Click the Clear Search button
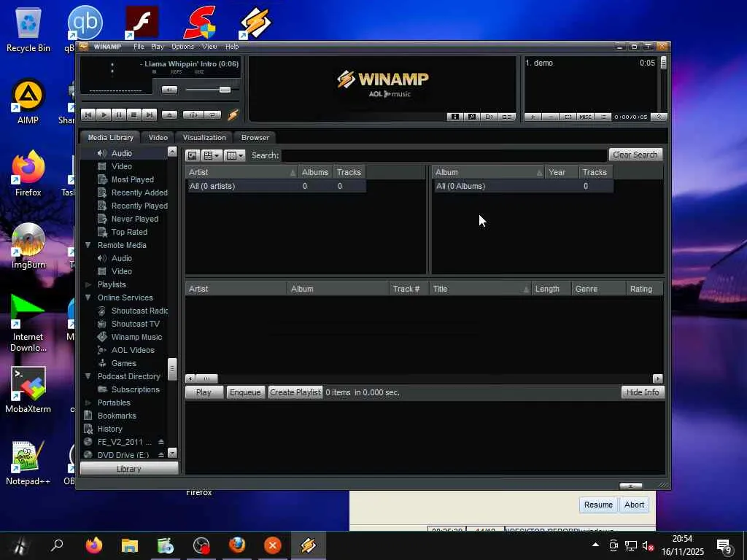Viewport: 747px width, 560px height. [635, 155]
